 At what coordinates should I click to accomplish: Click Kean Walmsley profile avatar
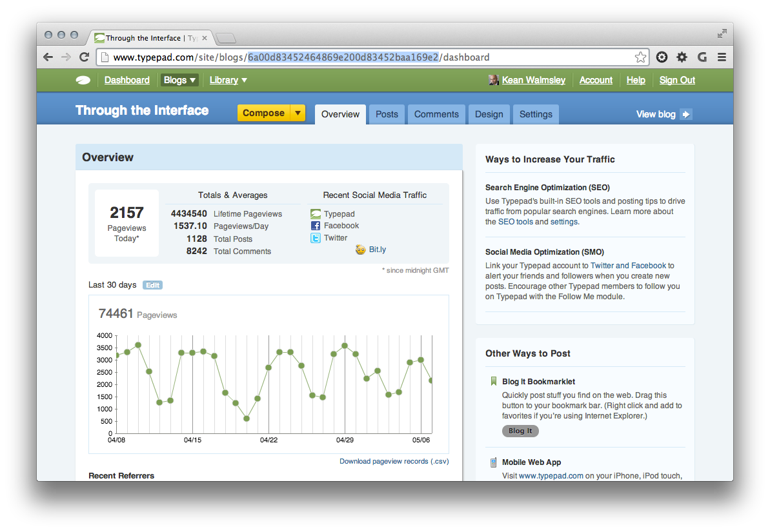point(494,80)
